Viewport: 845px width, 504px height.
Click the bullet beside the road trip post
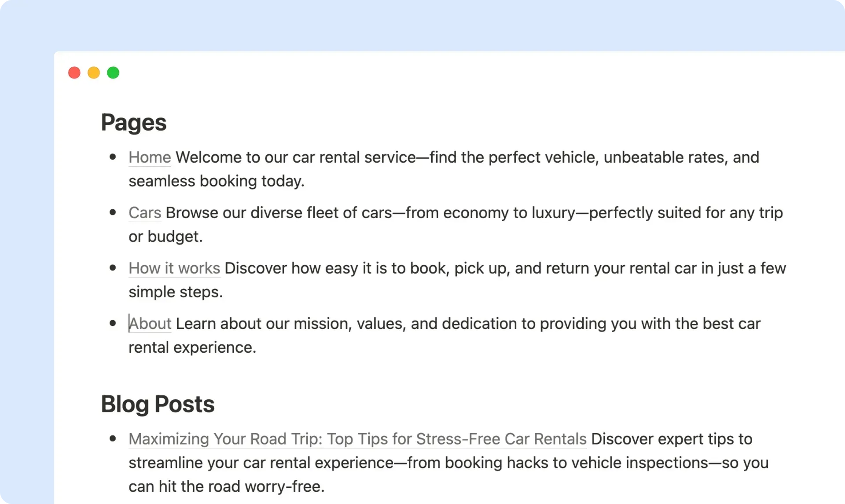pos(113,438)
